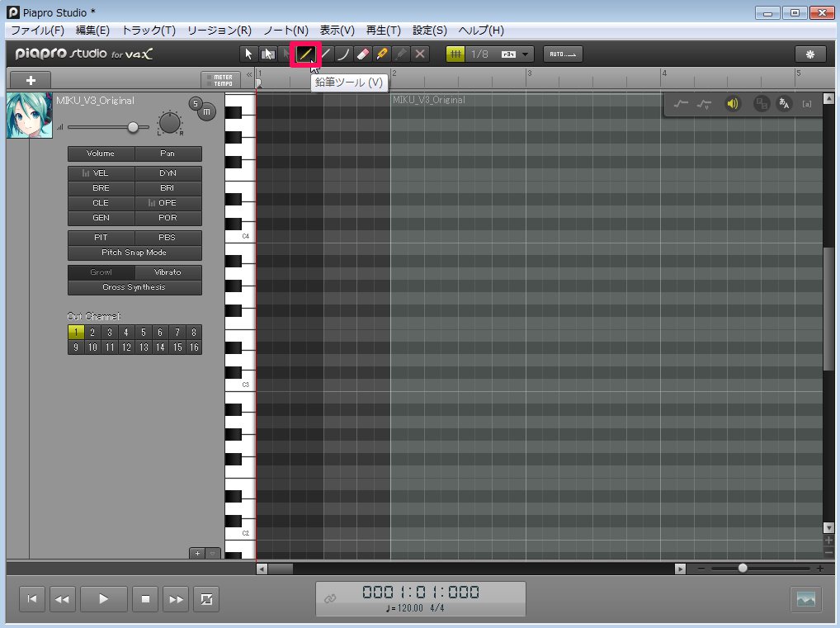Select the GEN parameter

click(x=101, y=218)
